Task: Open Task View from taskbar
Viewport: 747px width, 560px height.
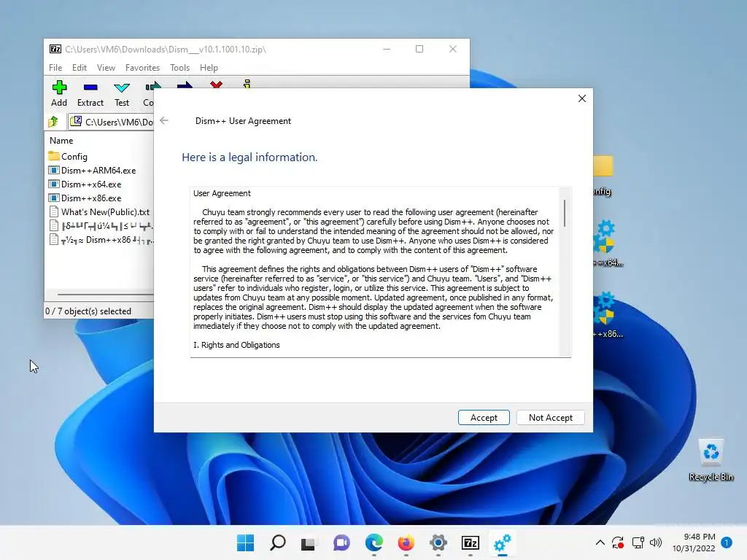Action: pos(309,542)
